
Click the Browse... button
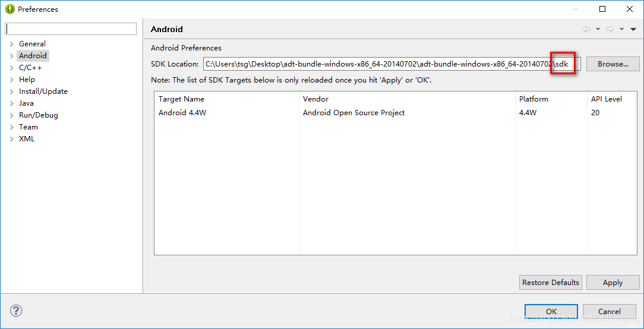pos(613,64)
